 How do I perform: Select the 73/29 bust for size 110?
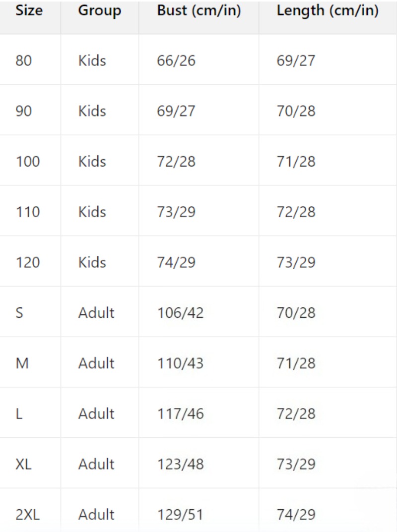point(176,212)
